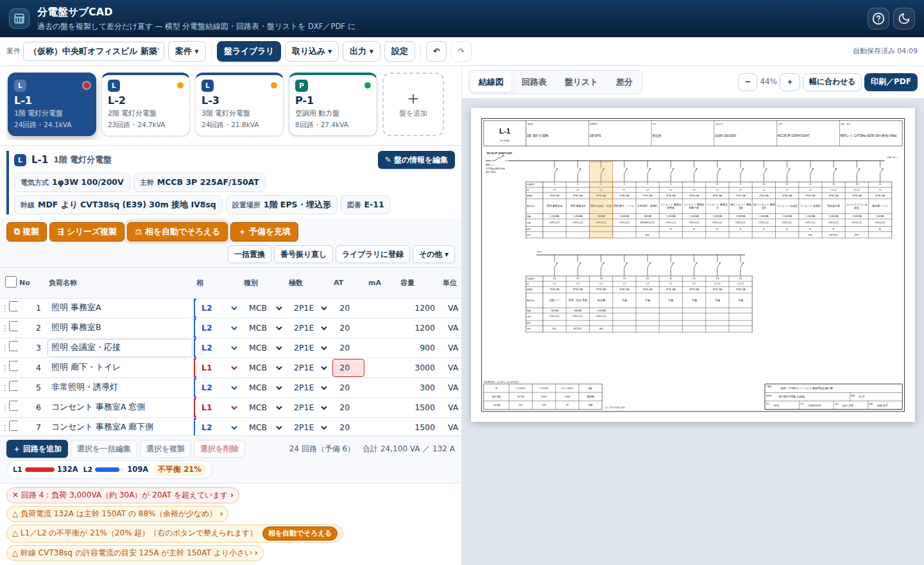
Task: Click the undo arrow button
Action: (x=436, y=51)
